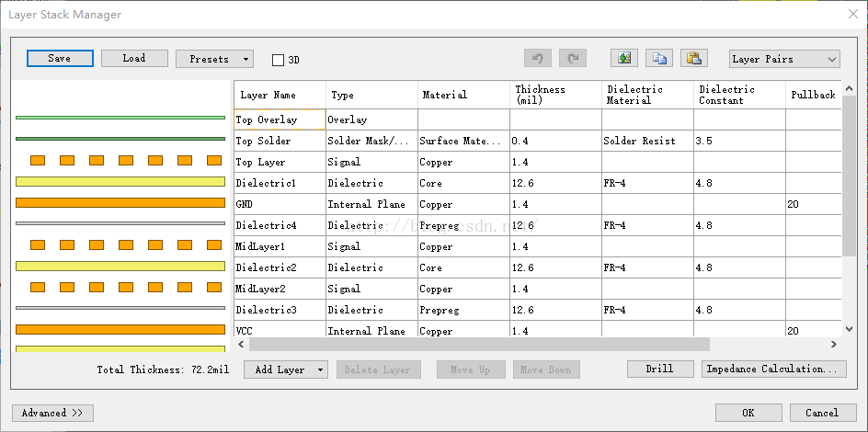Click the Undo arrow icon

538,58
